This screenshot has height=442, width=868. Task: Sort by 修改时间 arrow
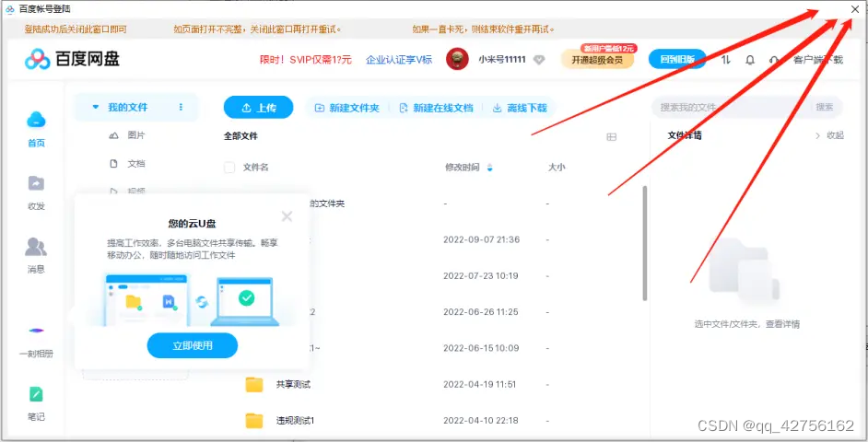(x=489, y=168)
